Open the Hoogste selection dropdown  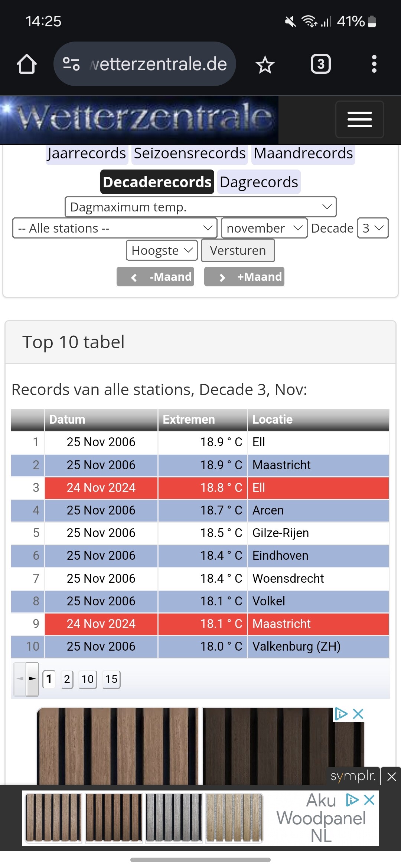click(162, 250)
